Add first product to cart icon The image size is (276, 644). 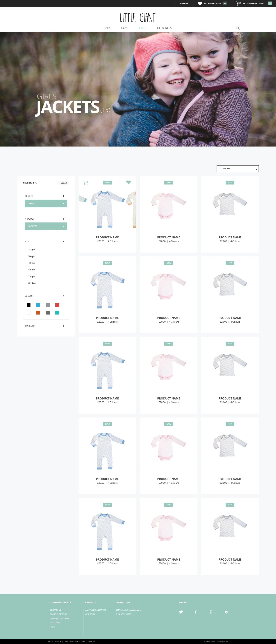point(85,183)
